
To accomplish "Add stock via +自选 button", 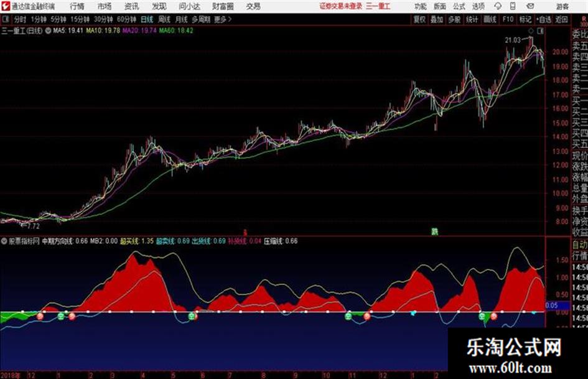I will tap(543, 19).
